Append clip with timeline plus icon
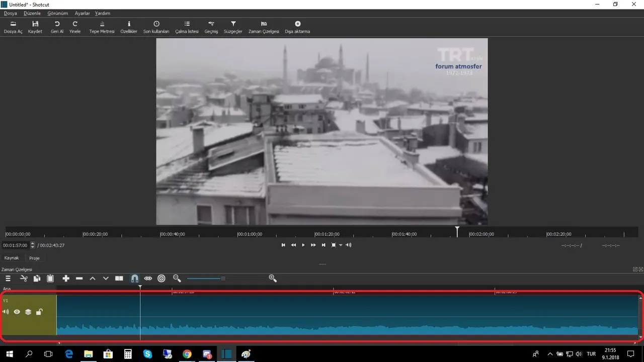 tap(66, 278)
